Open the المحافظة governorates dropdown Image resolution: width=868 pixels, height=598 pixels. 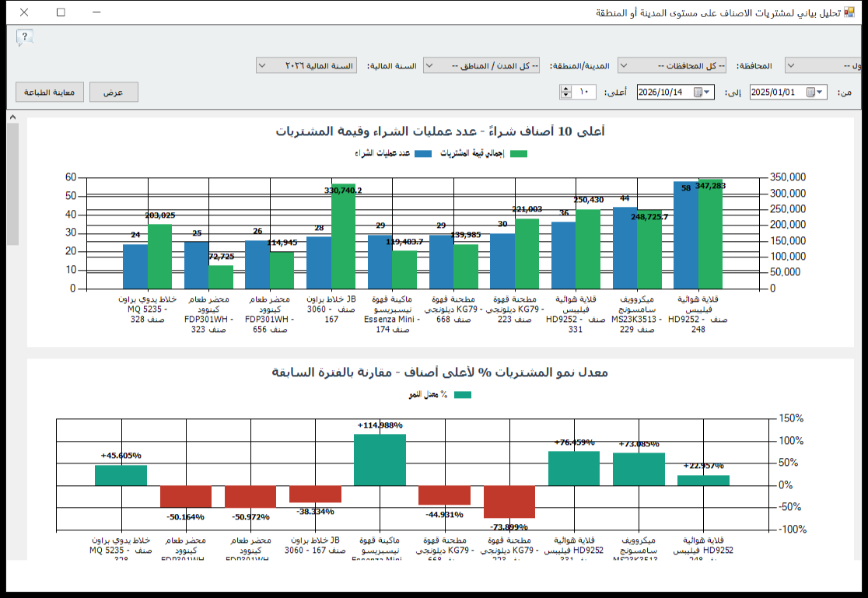click(x=671, y=65)
